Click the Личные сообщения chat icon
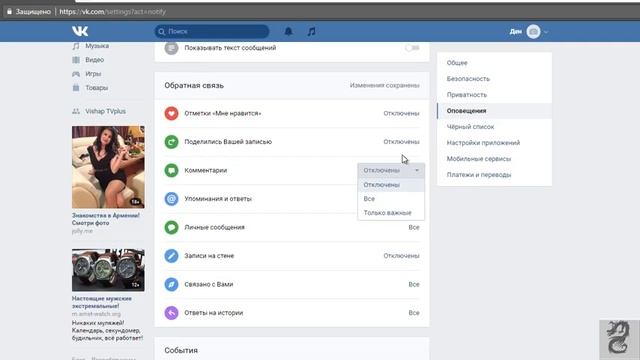This screenshot has height=360, width=640. pyautogui.click(x=171, y=227)
